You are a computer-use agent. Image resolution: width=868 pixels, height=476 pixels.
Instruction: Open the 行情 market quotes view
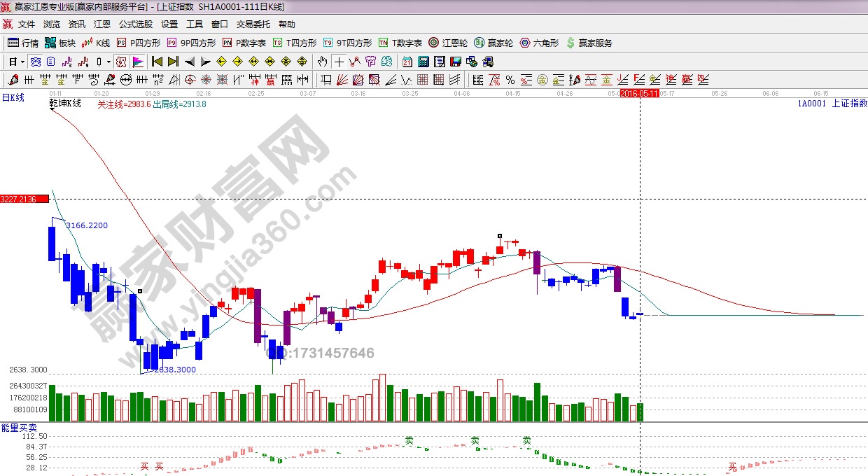point(23,43)
